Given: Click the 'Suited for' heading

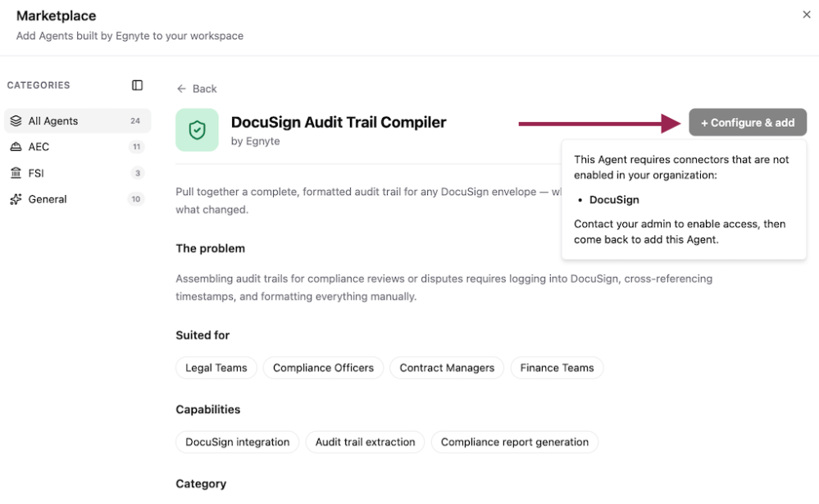Looking at the screenshot, I should click(x=202, y=335).
